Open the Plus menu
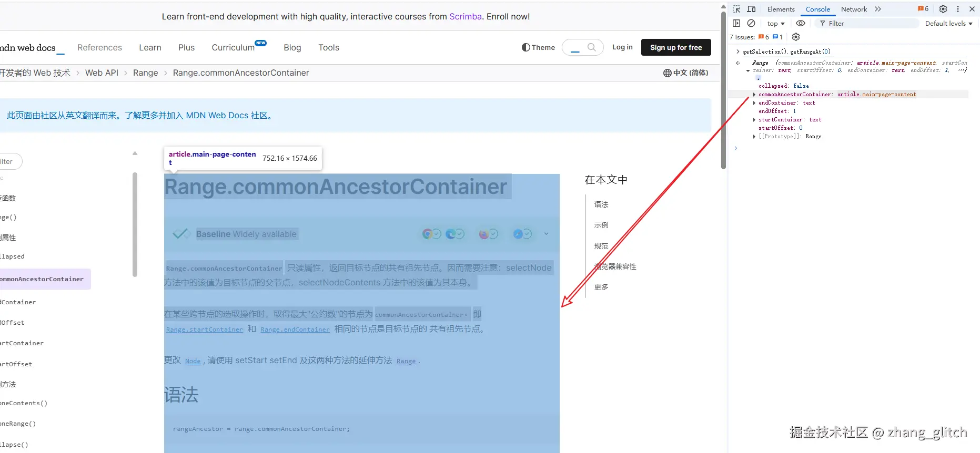Screen dimensions: 980x453 tap(186, 47)
